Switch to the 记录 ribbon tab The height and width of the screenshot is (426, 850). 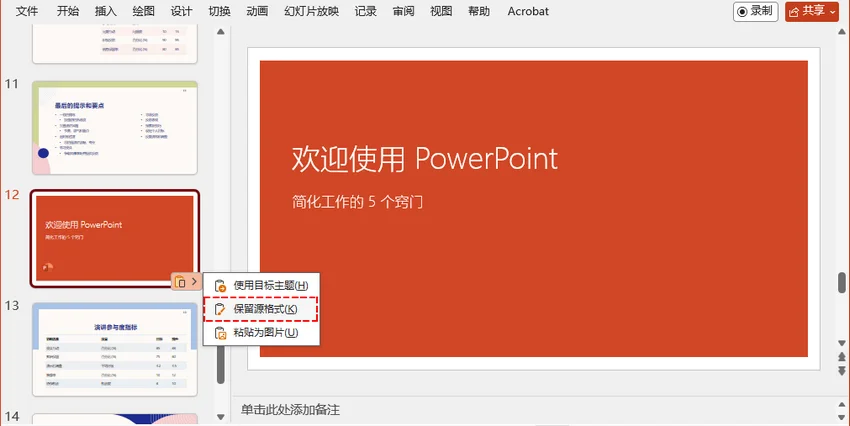(x=365, y=11)
